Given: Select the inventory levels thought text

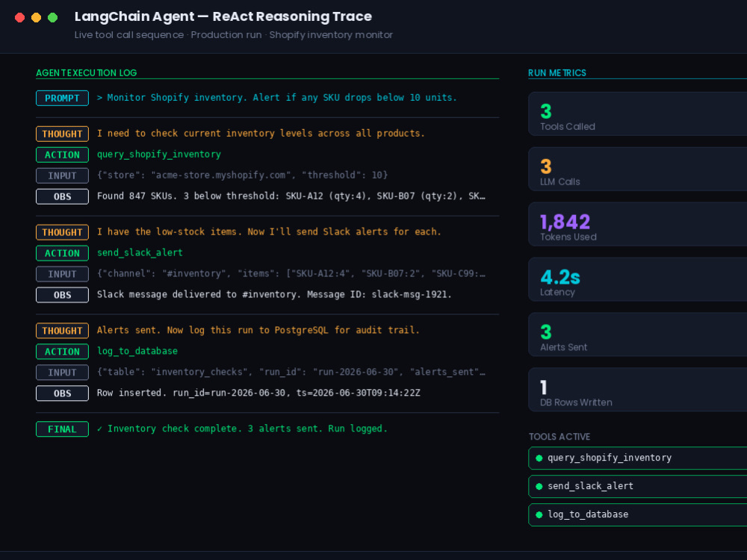Looking at the screenshot, I should [x=261, y=134].
